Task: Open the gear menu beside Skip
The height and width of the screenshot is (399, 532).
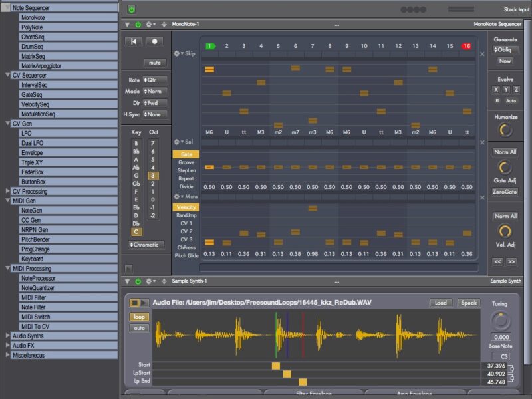Action: coord(177,53)
